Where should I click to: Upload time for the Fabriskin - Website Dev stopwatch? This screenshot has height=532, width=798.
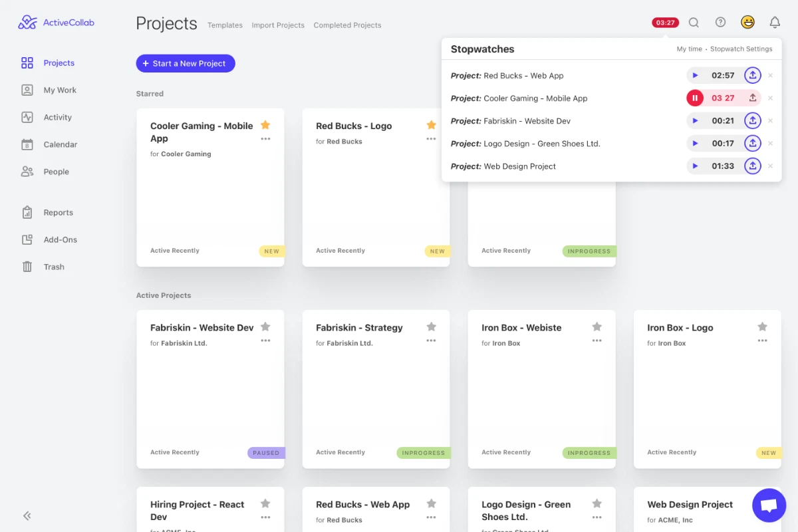752,120
